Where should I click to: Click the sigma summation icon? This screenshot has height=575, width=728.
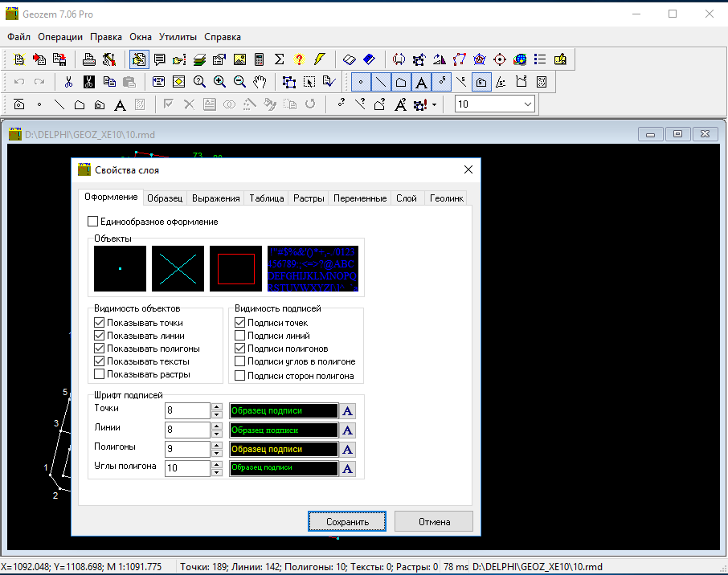280,59
